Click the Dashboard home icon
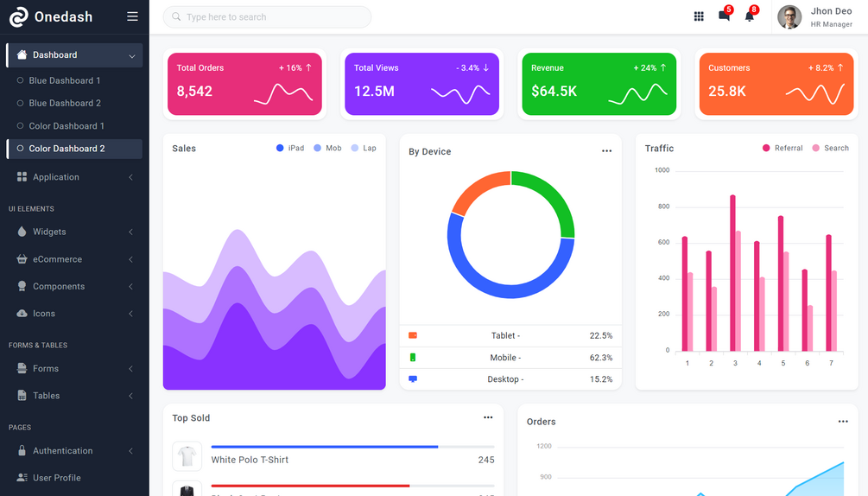 22,54
